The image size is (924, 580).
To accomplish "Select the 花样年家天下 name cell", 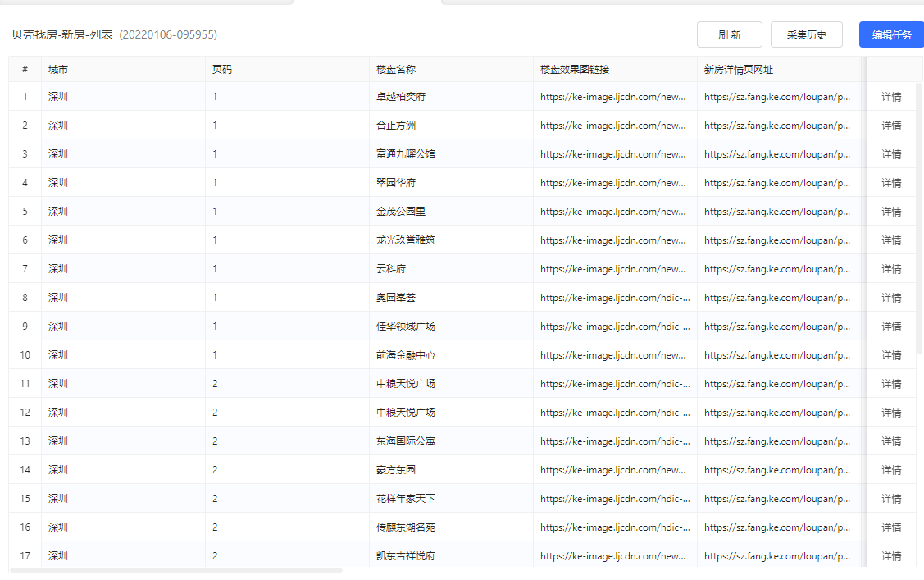I will coord(451,499).
